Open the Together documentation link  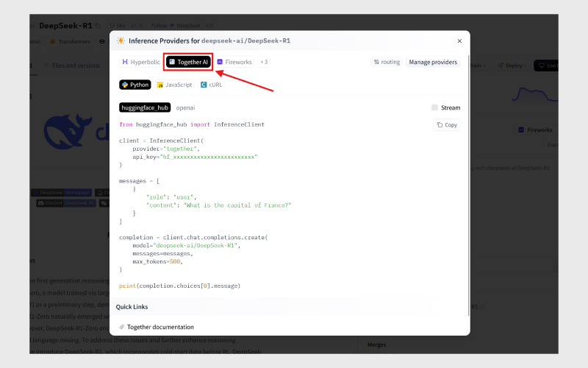(x=160, y=327)
